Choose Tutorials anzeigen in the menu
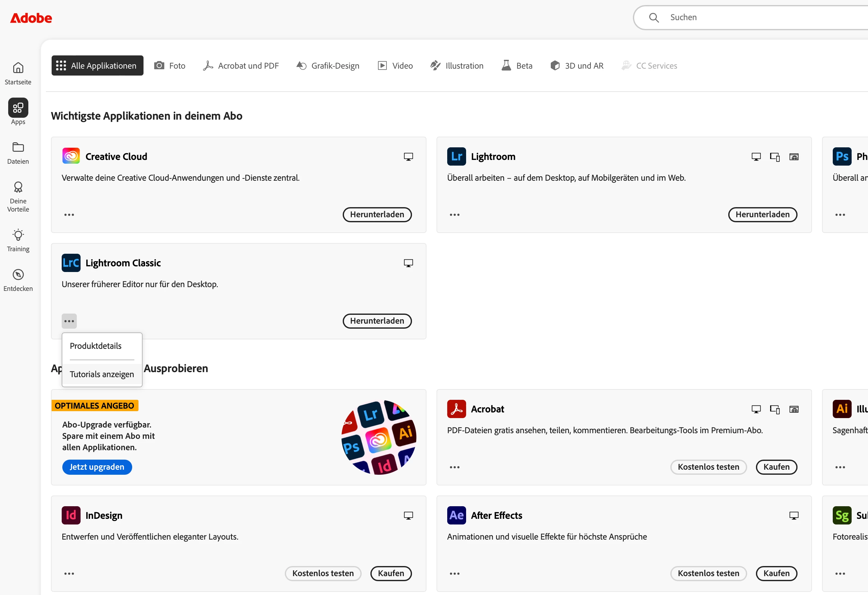Screen dimensions: 868x595 102,374
